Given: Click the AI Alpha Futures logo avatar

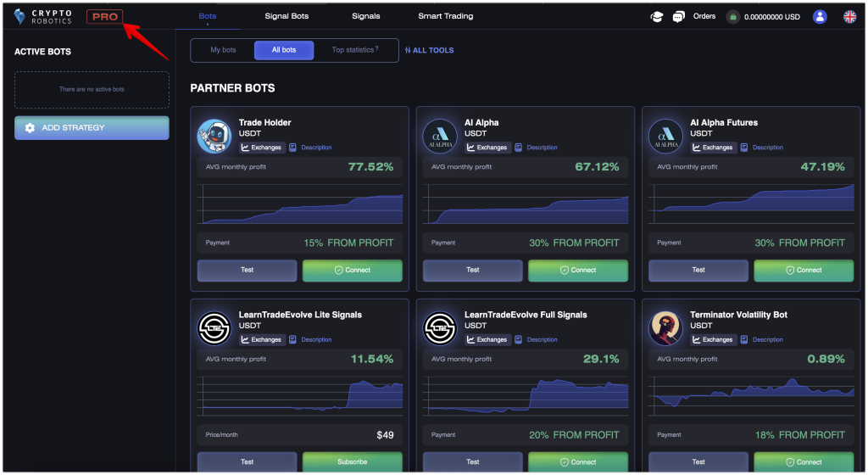Looking at the screenshot, I should [666, 136].
